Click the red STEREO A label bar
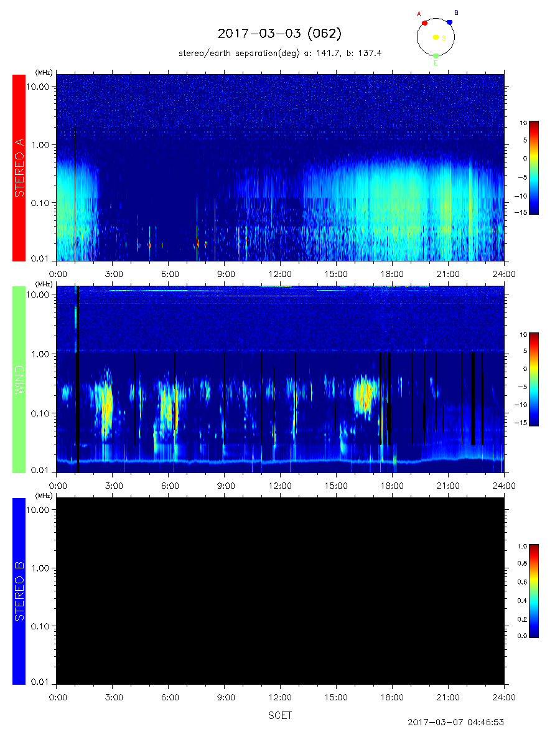This screenshot has height=747, width=560. click(x=19, y=168)
